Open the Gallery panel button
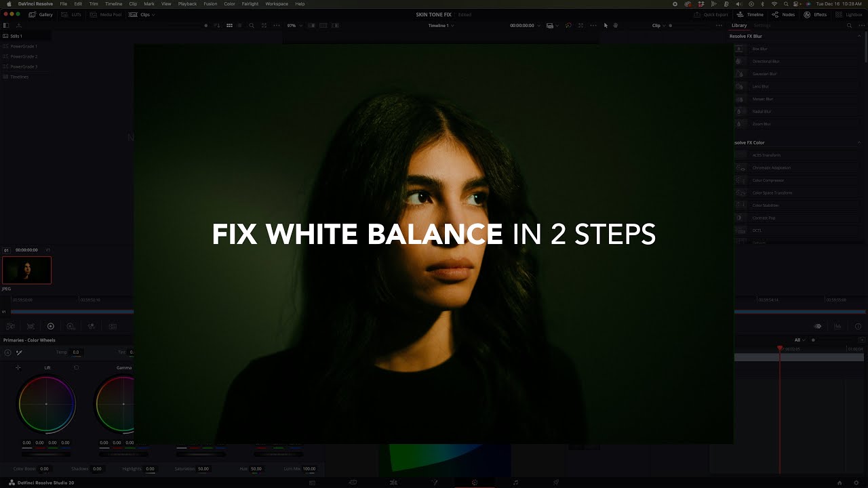This screenshot has height=488, width=868. [41, 14]
